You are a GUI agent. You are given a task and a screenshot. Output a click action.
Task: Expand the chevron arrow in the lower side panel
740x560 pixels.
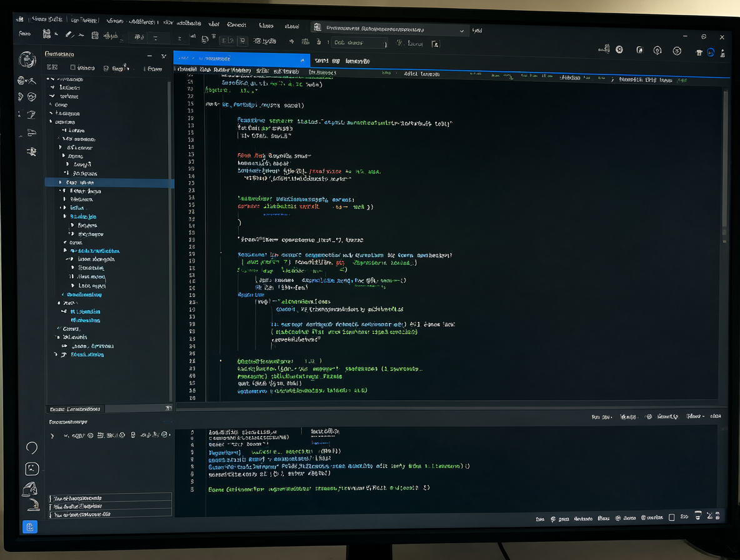(x=52, y=436)
